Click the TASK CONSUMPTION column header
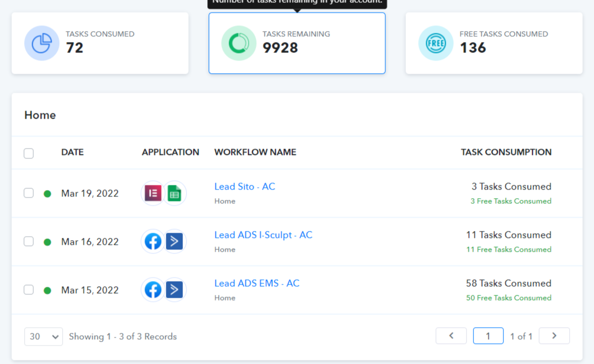The width and height of the screenshot is (594, 364). tap(506, 152)
